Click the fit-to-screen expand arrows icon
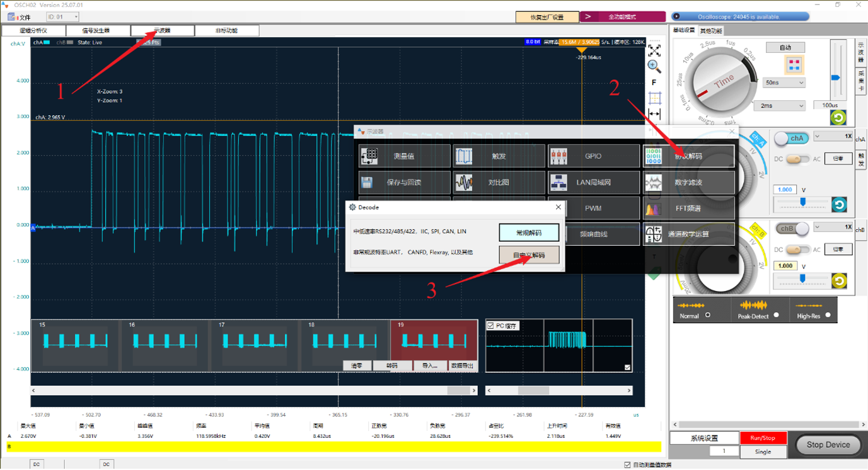868x470 pixels. click(654, 49)
